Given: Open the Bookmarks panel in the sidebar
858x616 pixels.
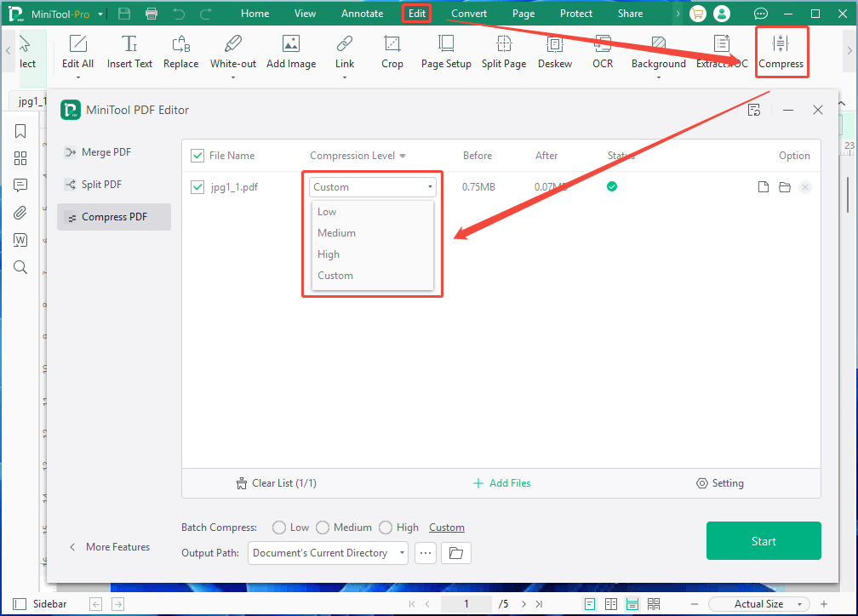Looking at the screenshot, I should [x=20, y=131].
